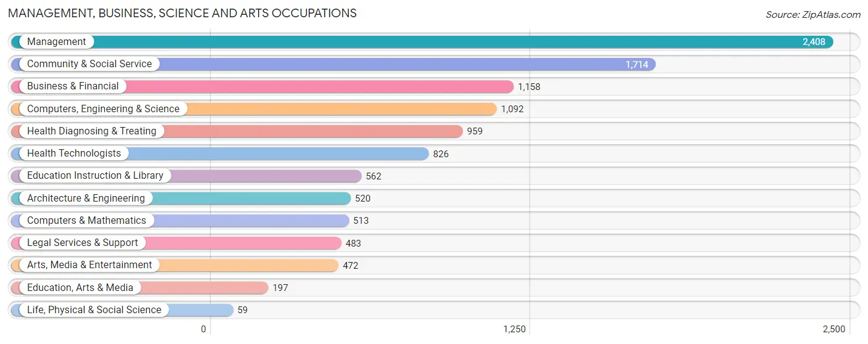This screenshot has width=868, height=344.
Task: Select the Community & Social Service bar
Action: coord(333,64)
